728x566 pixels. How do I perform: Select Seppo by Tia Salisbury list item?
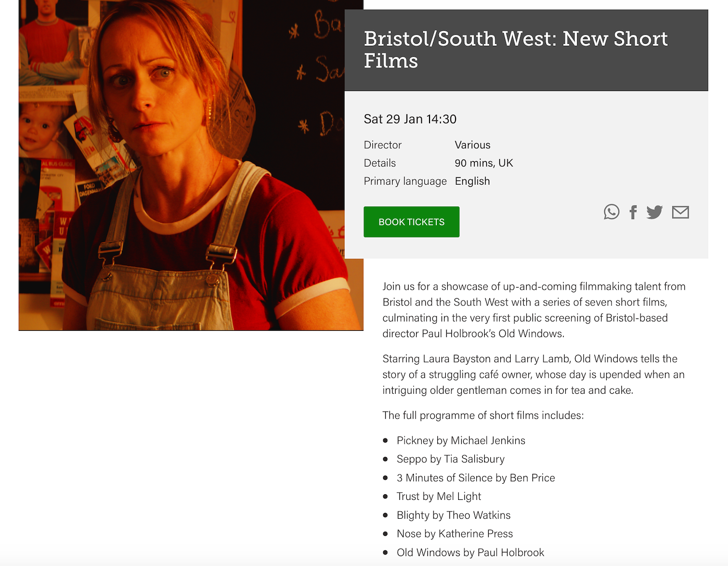pyautogui.click(x=450, y=459)
